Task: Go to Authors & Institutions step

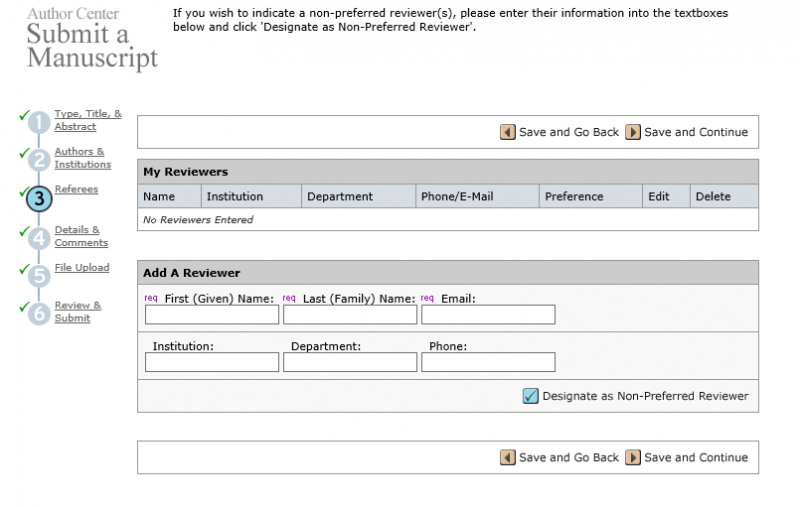Action: (82, 158)
